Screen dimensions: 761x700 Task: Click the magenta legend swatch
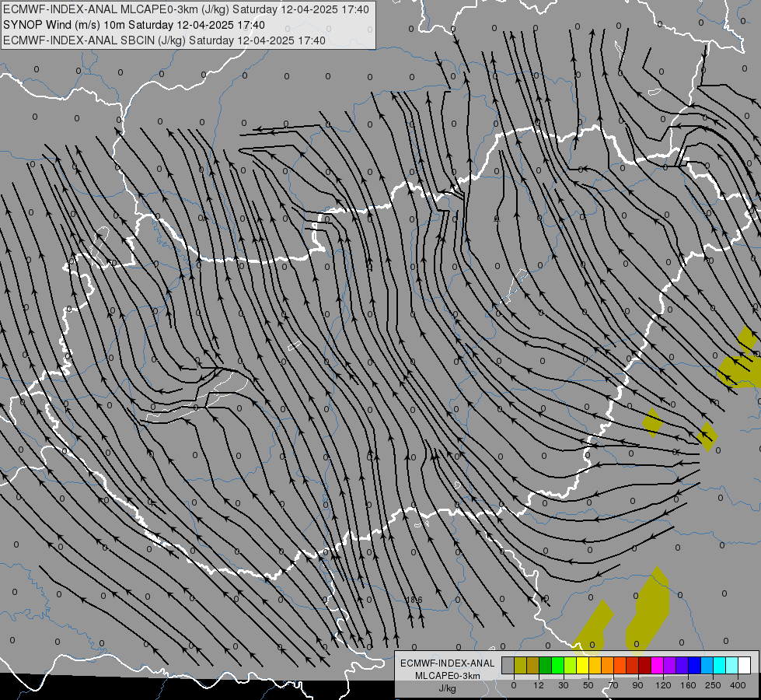657,666
